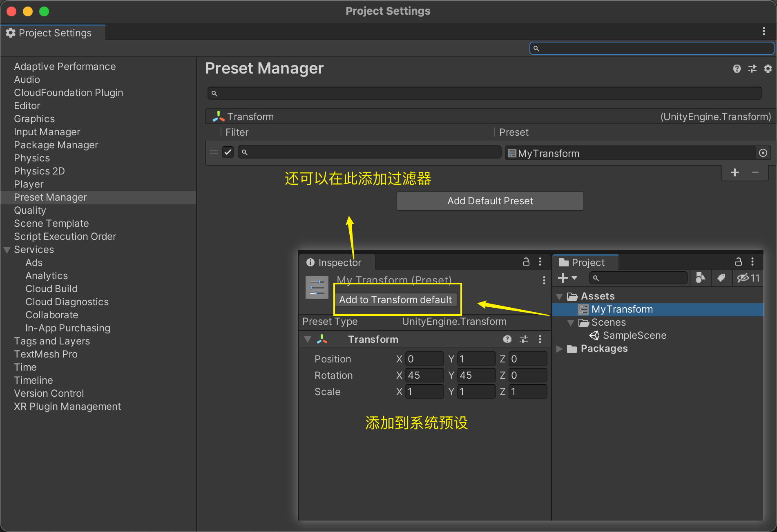This screenshot has height=532, width=777.
Task: Click search by label tag icon
Action: coord(721,278)
